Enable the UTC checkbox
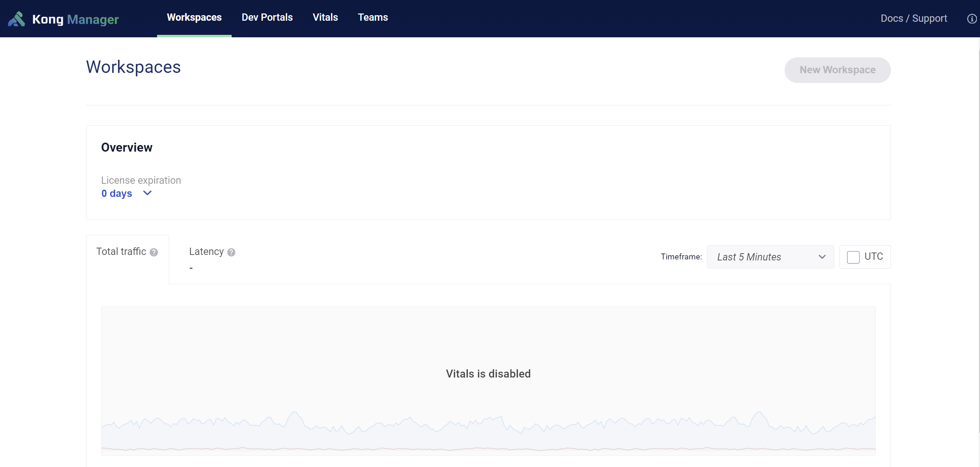This screenshot has height=467, width=980. [853, 257]
